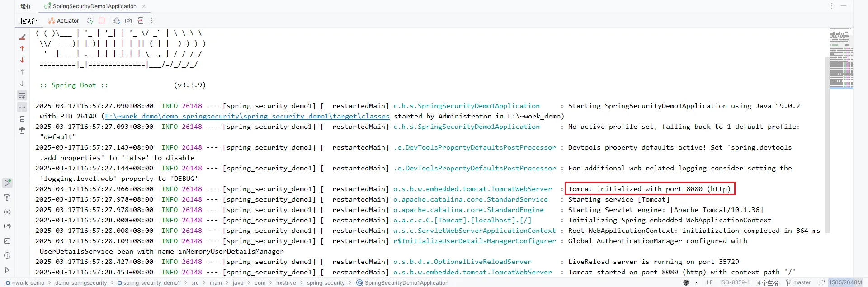Viewport: 868px width, 287px height.
Task: Open more options in the run toolbar
Action: point(152,20)
